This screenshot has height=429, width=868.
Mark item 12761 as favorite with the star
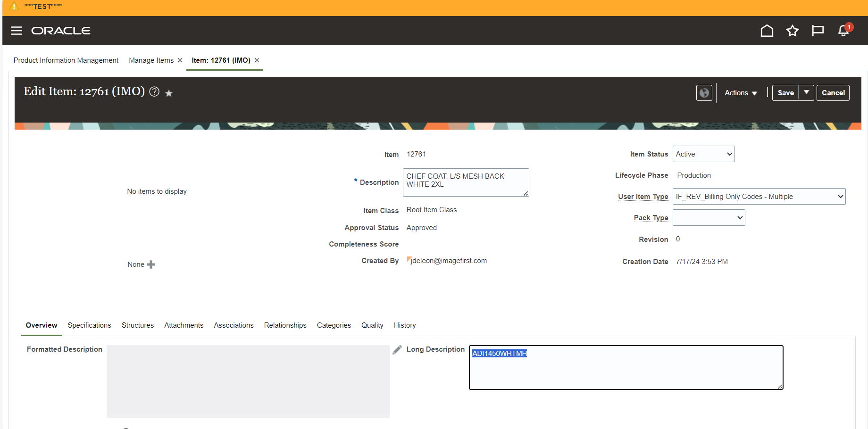[168, 93]
